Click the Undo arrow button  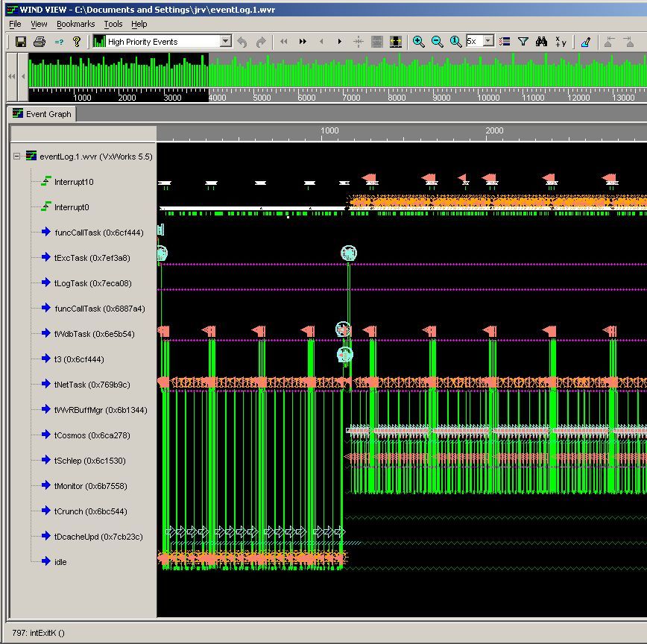(242, 42)
